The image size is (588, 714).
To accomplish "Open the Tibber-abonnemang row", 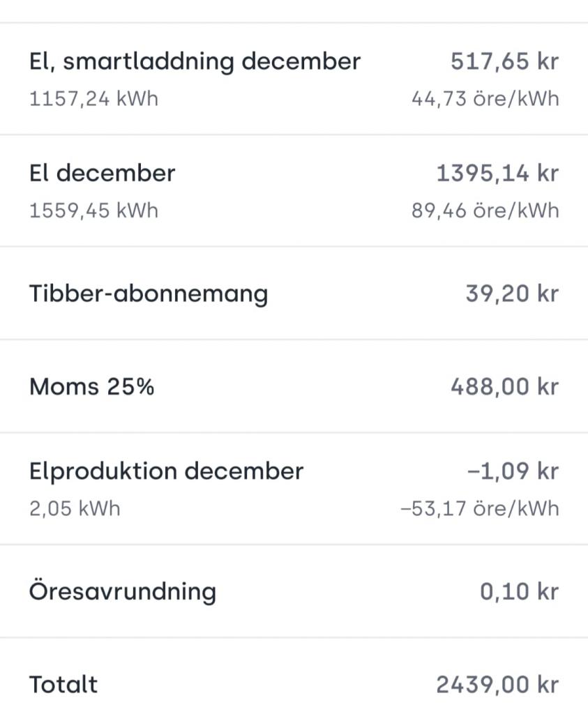I will (x=148, y=294).
